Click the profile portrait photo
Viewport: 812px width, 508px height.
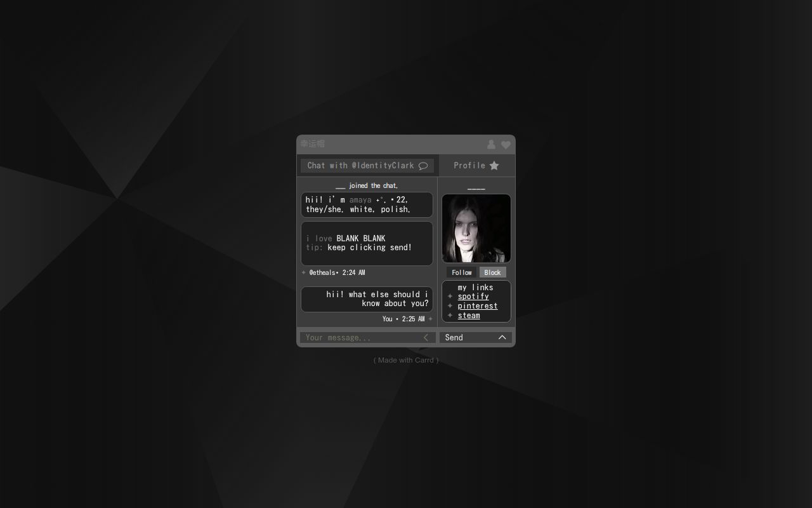(476, 229)
